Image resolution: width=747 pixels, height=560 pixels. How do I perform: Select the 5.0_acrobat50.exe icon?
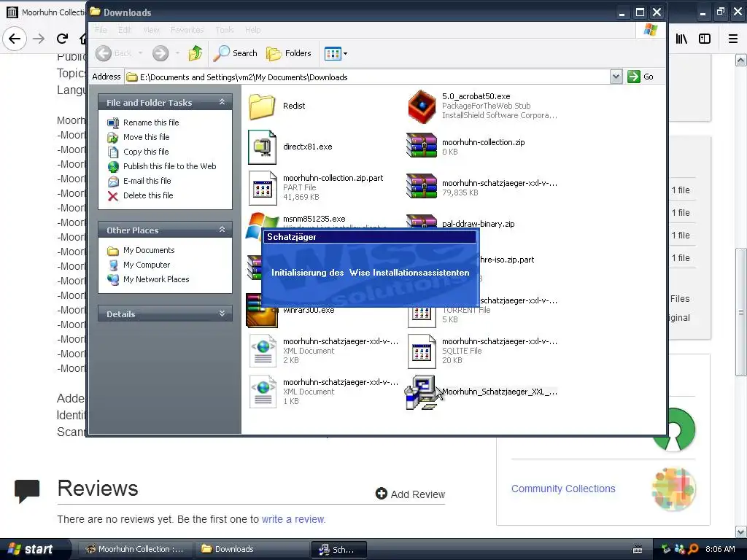pyautogui.click(x=422, y=106)
